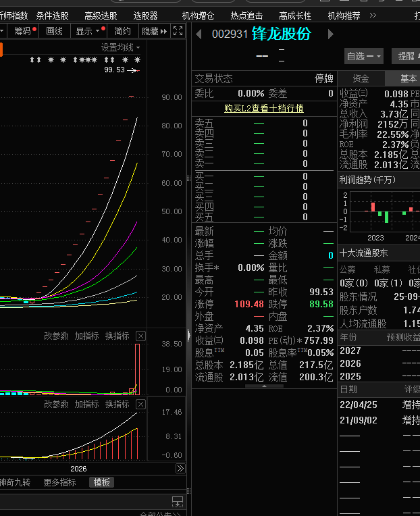Click 隐藏 to hide the side panel
Viewport: 420px width, 516px height.
pos(154,31)
